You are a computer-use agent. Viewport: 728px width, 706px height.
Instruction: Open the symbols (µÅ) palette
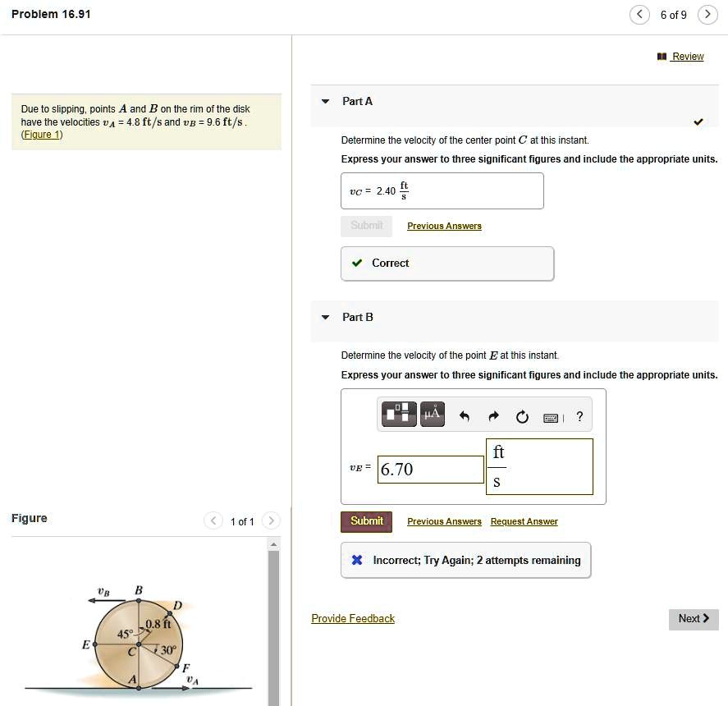pos(433,414)
